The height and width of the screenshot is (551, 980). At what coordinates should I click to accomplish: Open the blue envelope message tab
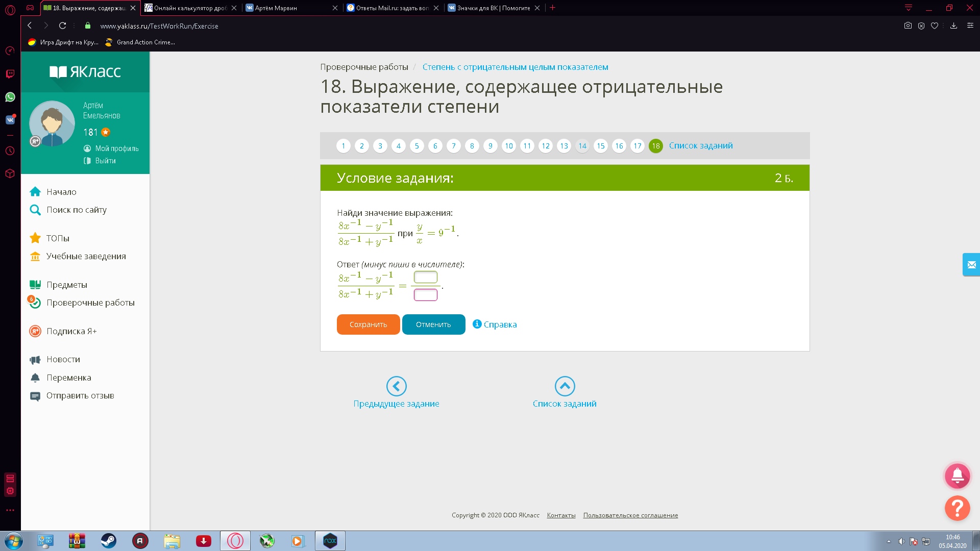point(971,265)
